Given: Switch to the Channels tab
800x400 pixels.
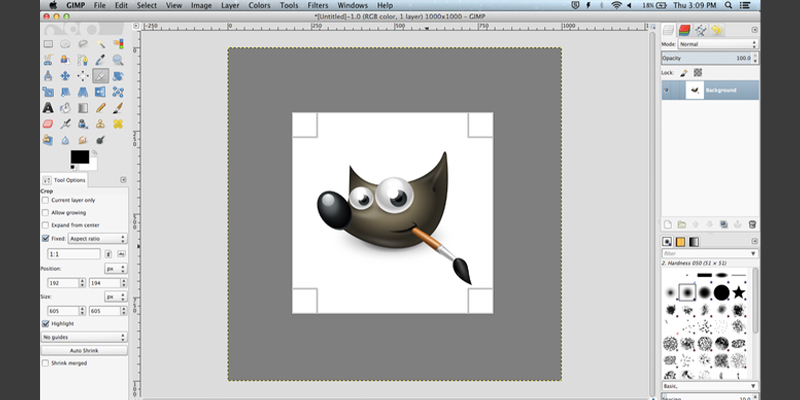Looking at the screenshot, I should 684,30.
